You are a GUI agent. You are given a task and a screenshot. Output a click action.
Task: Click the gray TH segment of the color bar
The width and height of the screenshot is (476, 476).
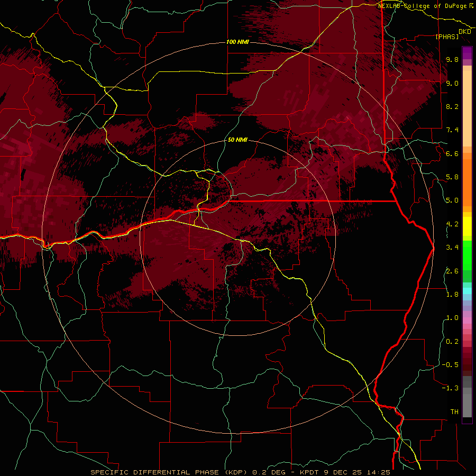point(467,405)
